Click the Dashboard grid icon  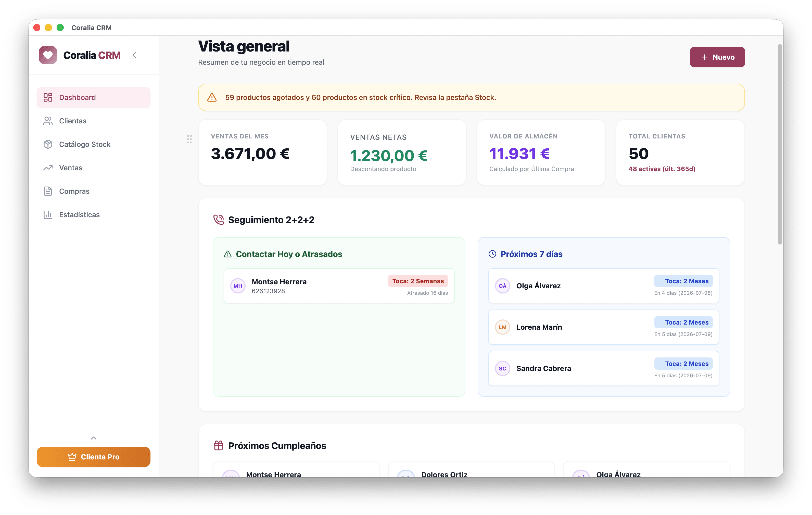[x=48, y=97]
